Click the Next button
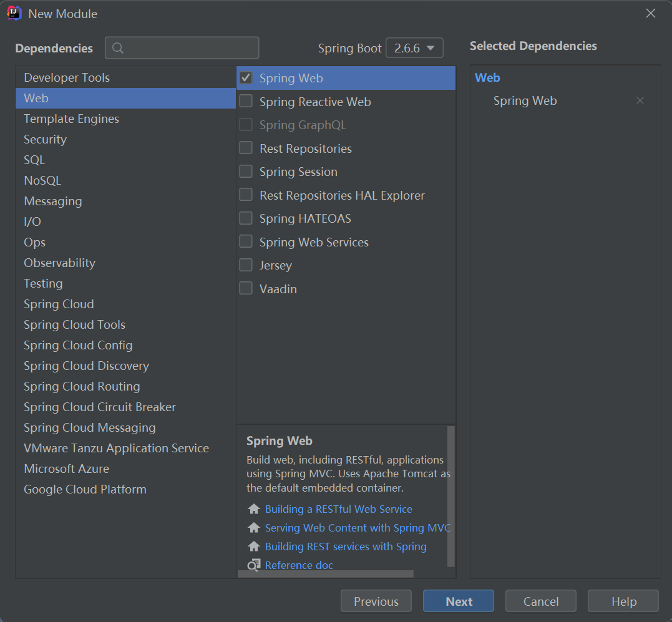Image resolution: width=672 pixels, height=622 pixels. point(459,601)
